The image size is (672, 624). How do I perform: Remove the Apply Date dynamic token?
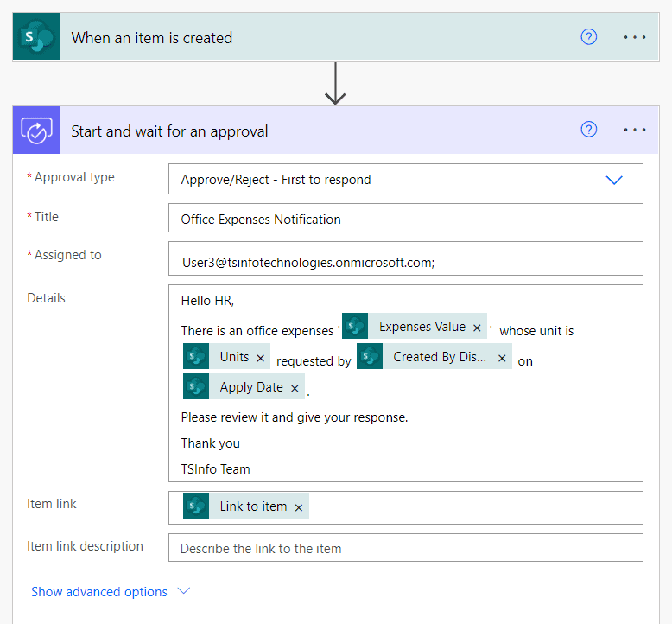[x=295, y=389]
